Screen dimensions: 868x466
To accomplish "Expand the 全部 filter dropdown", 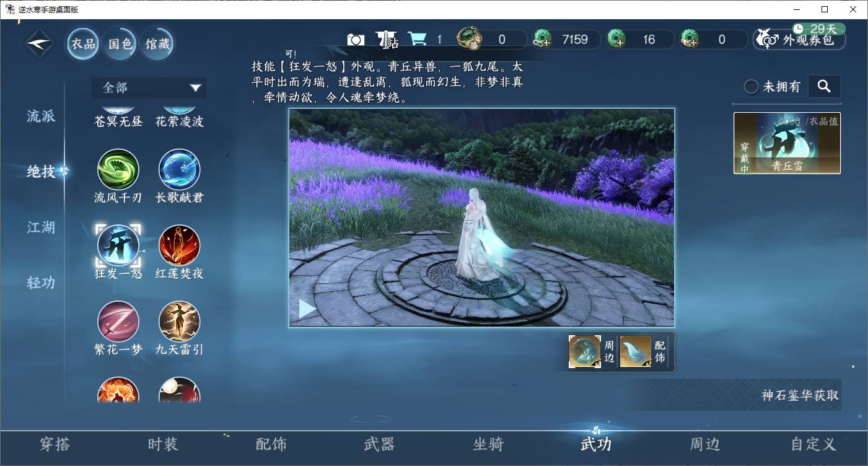I will point(149,88).
